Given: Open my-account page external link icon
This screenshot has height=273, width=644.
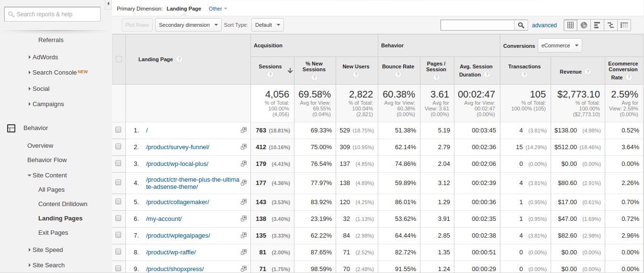Looking at the screenshot, I should [244, 218].
